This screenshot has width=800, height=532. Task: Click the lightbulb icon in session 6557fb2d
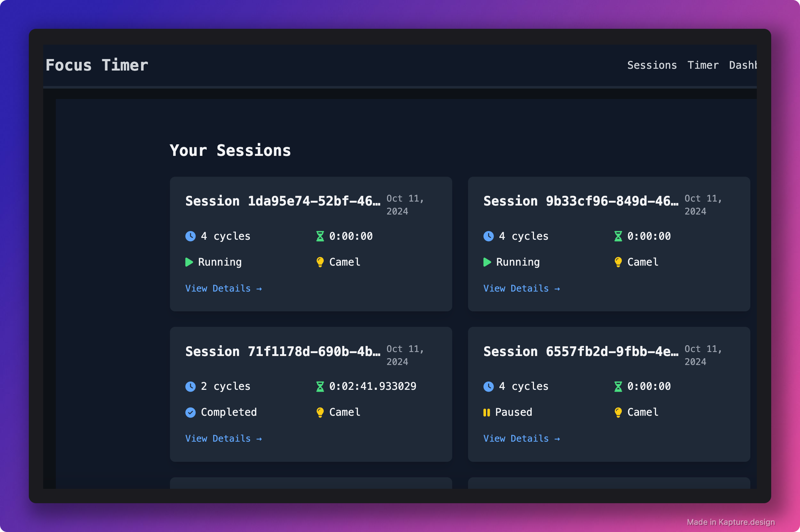(x=618, y=412)
